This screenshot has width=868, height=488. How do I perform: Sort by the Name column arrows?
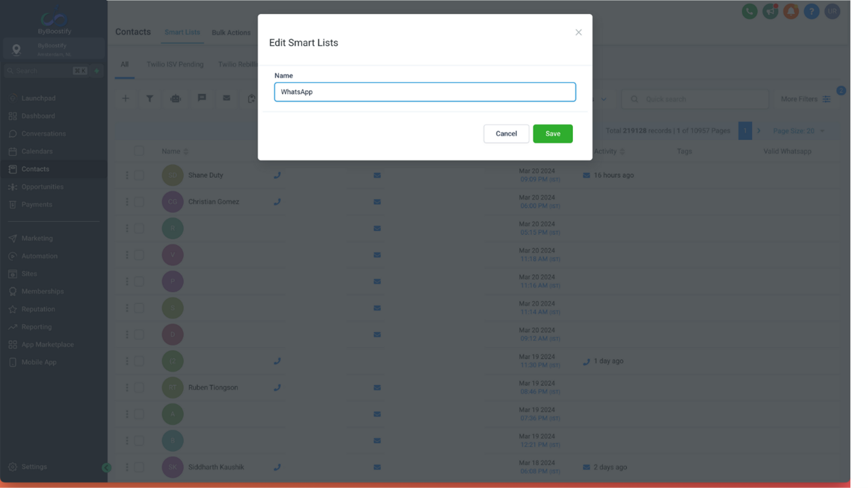(x=186, y=152)
